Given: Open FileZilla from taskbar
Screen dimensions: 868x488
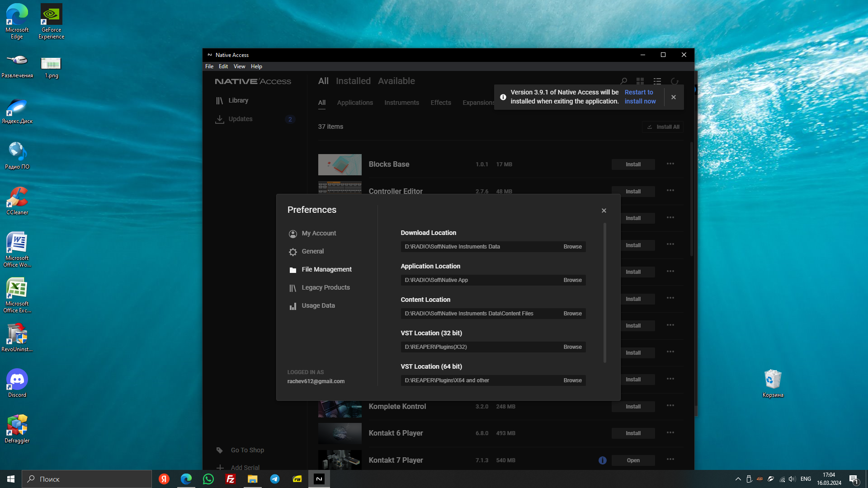Looking at the screenshot, I should point(231,479).
